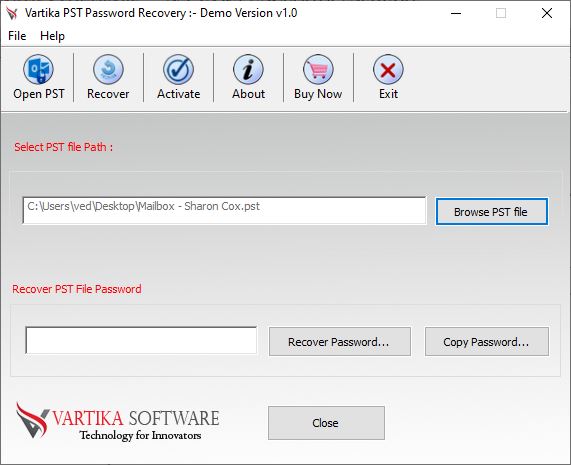Click the Recover Password... button
Viewport: 571px width, 465px height.
point(340,342)
